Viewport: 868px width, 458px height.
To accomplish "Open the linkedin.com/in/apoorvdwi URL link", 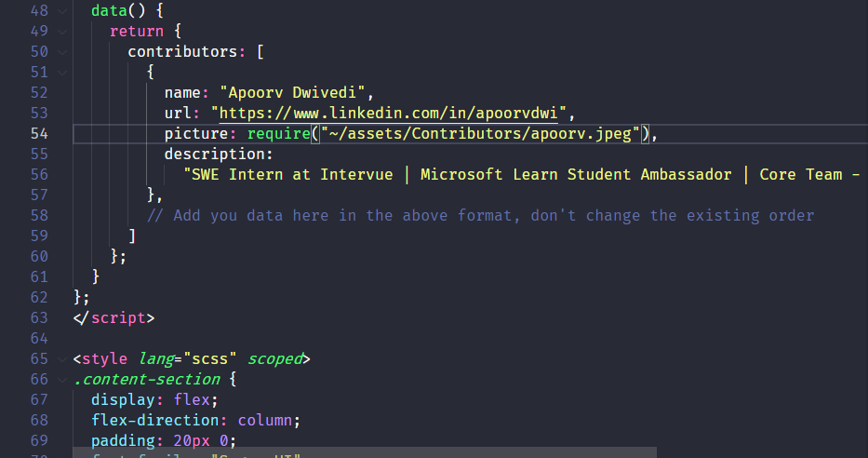I will [x=388, y=113].
